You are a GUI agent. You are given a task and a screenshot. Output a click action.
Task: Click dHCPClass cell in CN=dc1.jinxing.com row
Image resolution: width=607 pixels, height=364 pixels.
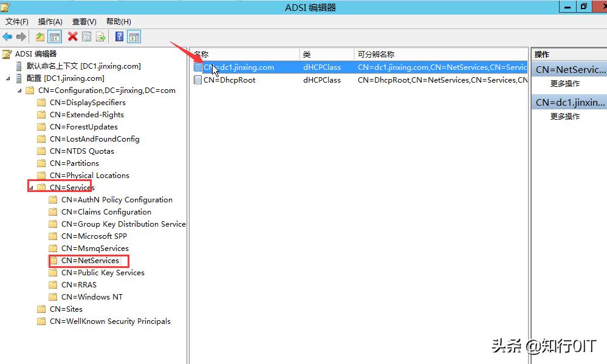tap(321, 67)
